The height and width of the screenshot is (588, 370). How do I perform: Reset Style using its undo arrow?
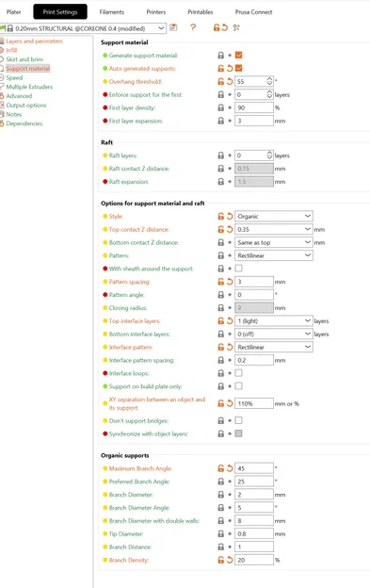tap(230, 217)
